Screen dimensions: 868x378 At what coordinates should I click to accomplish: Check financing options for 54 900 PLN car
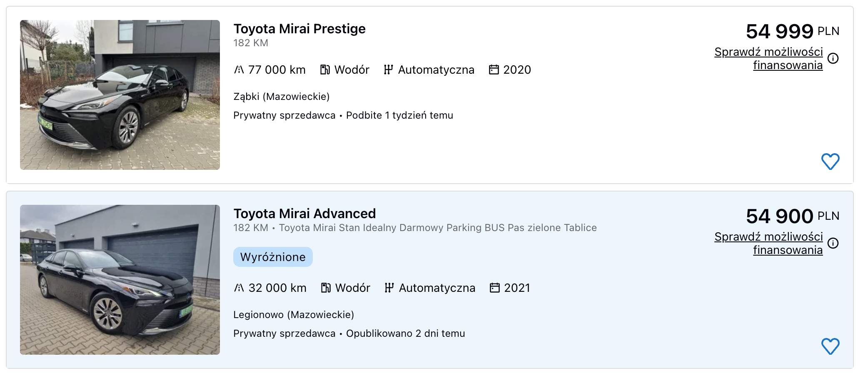pyautogui.click(x=769, y=243)
